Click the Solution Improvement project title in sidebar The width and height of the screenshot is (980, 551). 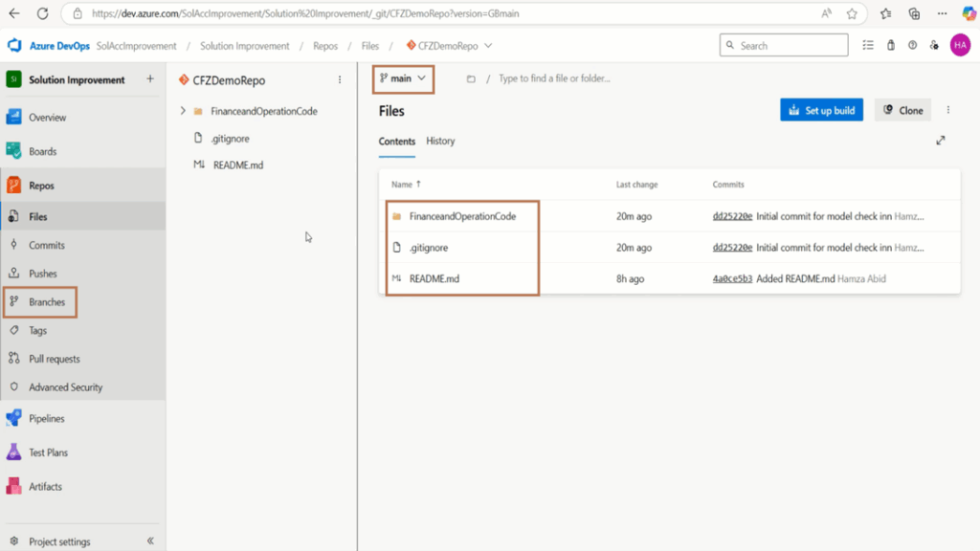[x=77, y=80]
